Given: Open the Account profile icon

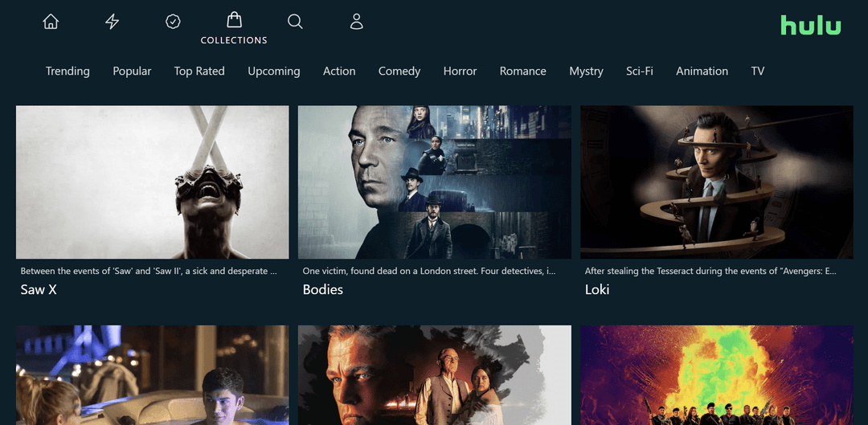Looking at the screenshot, I should (x=357, y=22).
